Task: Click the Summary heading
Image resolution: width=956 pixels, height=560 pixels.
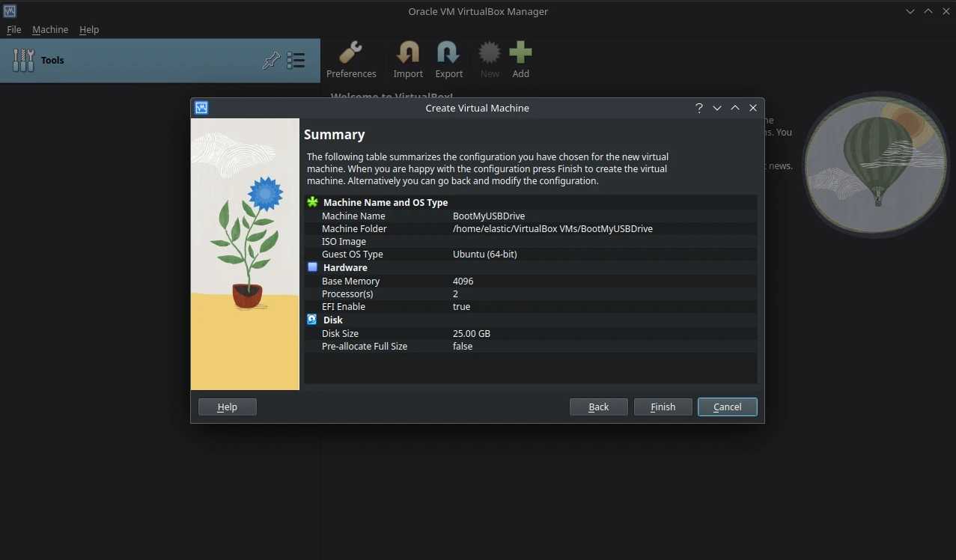Action: pyautogui.click(x=335, y=135)
